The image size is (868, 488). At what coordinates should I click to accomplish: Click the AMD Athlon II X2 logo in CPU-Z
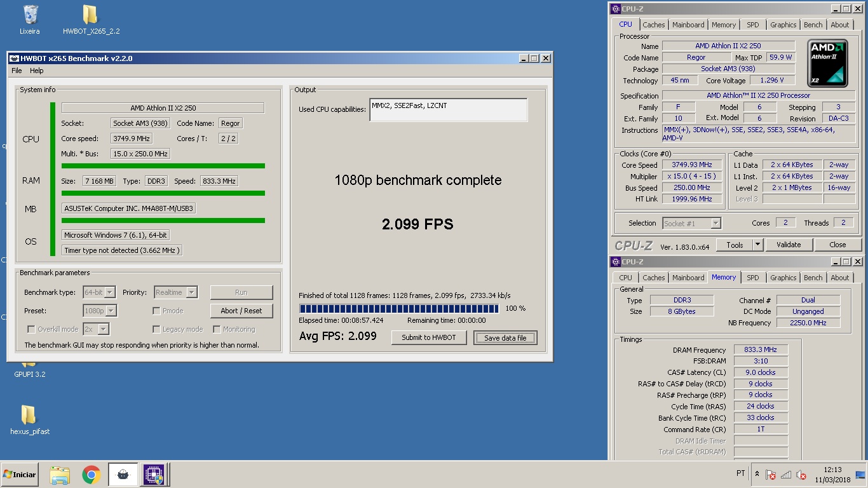[x=827, y=63]
